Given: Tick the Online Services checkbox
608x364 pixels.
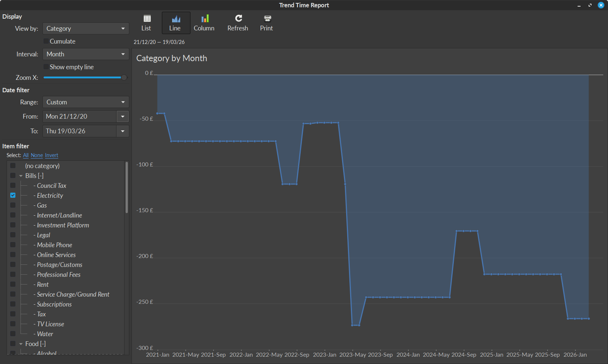Looking at the screenshot, I should (13, 255).
